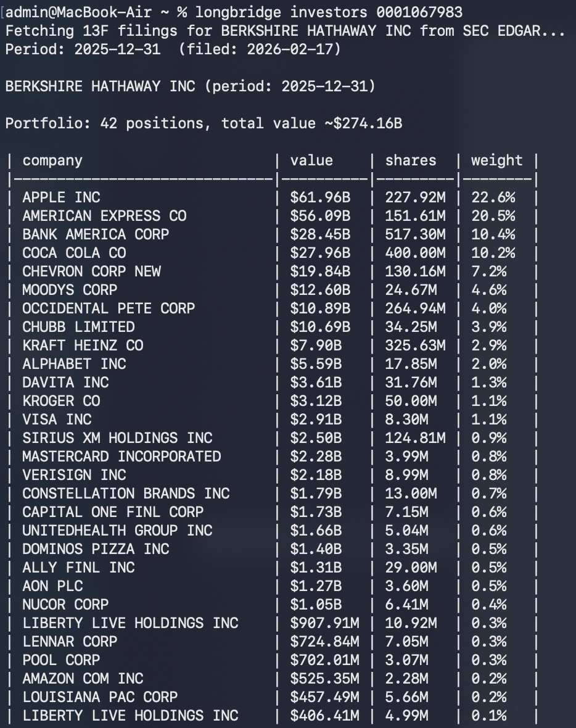Click American Express value "$56.09B"

point(320,216)
